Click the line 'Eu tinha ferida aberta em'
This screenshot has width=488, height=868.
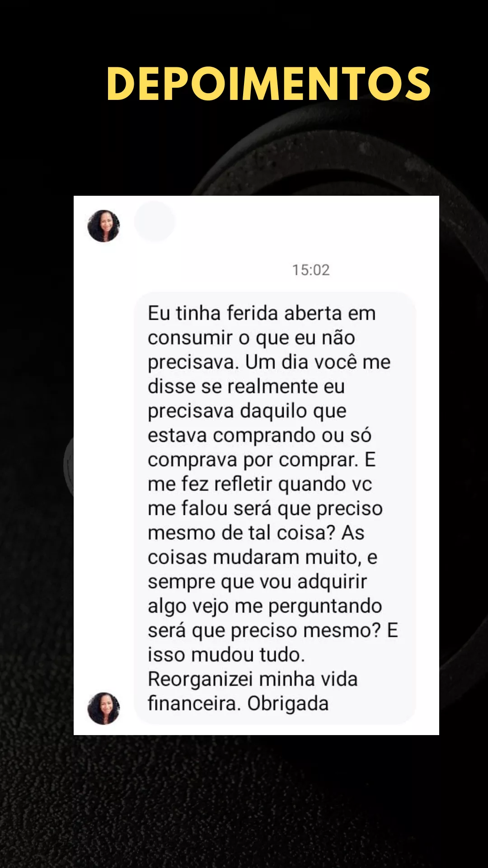[x=262, y=313]
